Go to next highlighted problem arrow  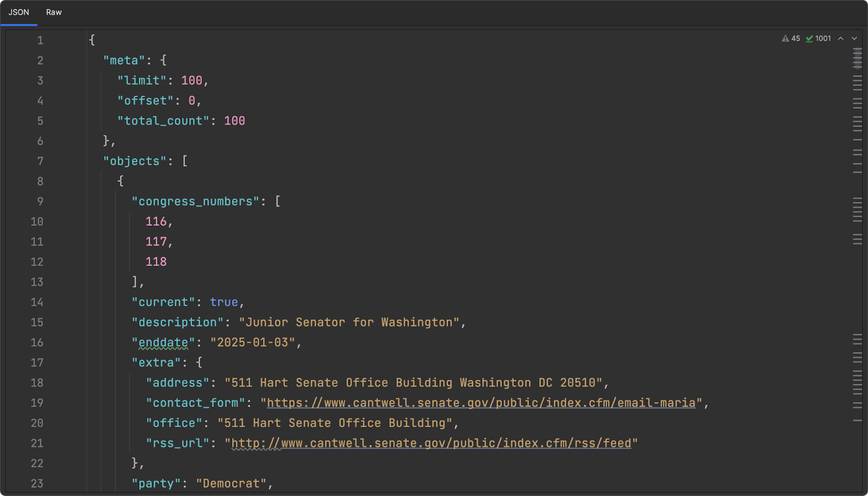854,39
